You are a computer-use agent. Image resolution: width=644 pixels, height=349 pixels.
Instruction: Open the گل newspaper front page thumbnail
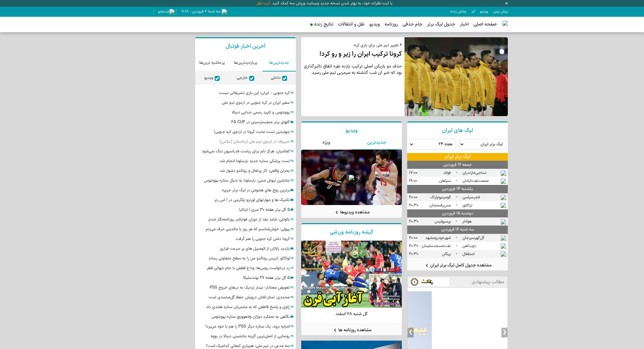pyautogui.click(x=351, y=274)
